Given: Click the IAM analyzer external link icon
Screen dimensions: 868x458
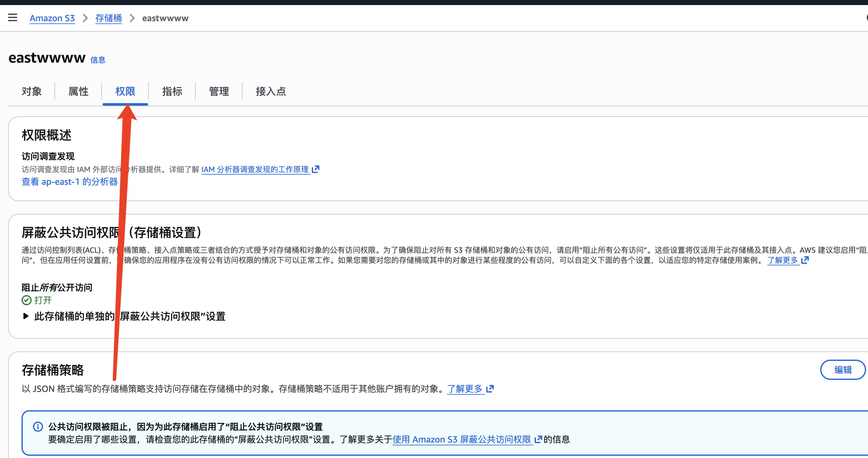Looking at the screenshot, I should point(315,169).
